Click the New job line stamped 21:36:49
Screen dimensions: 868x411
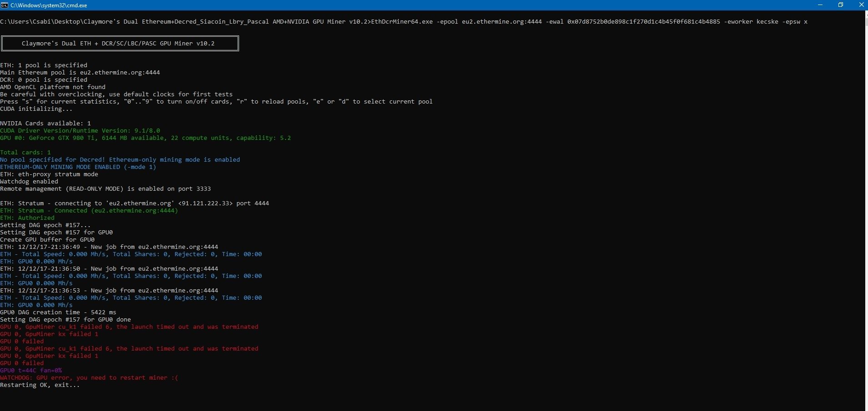pyautogui.click(x=109, y=247)
